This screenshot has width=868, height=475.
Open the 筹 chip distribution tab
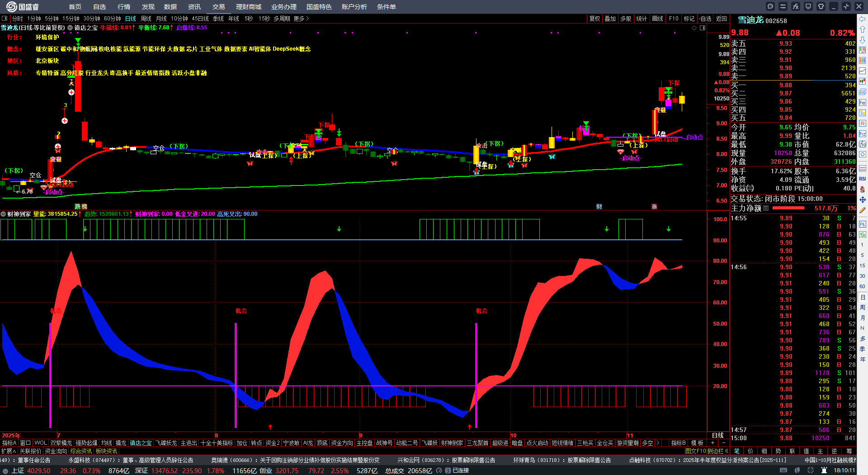click(x=849, y=451)
